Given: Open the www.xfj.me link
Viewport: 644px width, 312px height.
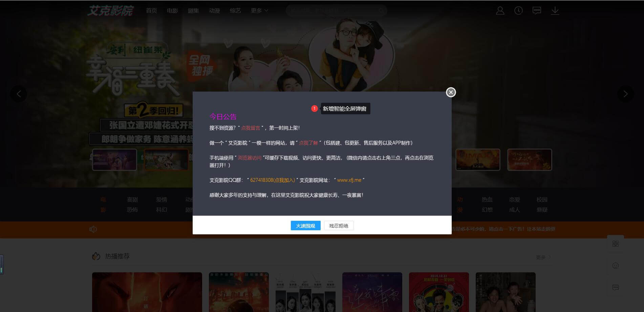Looking at the screenshot, I should [x=349, y=180].
